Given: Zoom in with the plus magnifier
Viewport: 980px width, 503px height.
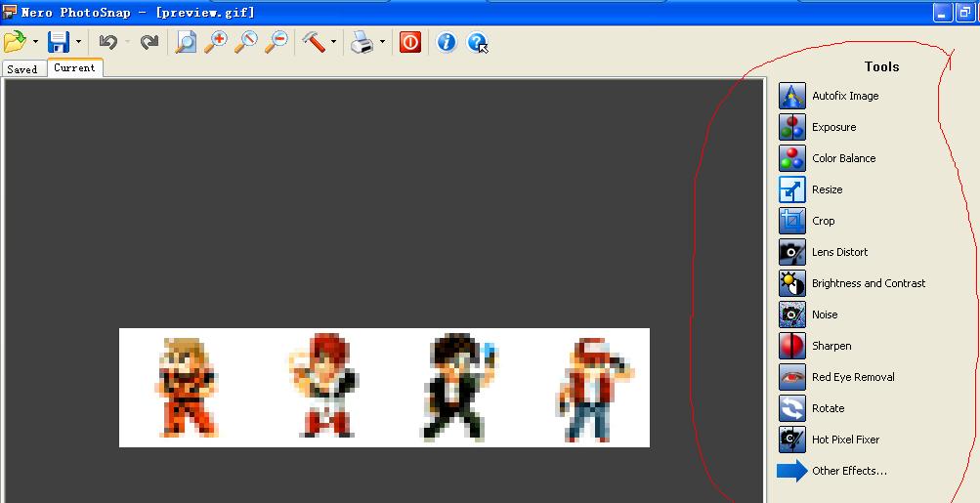Looking at the screenshot, I should point(216,42).
